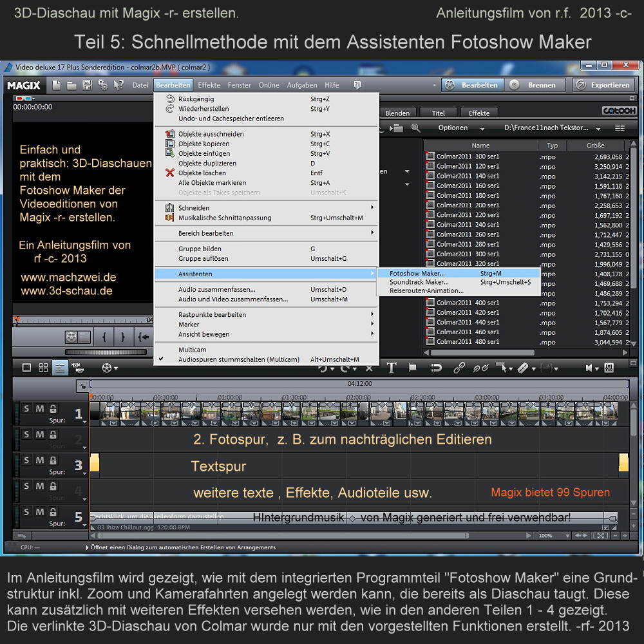Open program settings gears icon
This screenshot has width=644, height=644.
tap(102, 85)
